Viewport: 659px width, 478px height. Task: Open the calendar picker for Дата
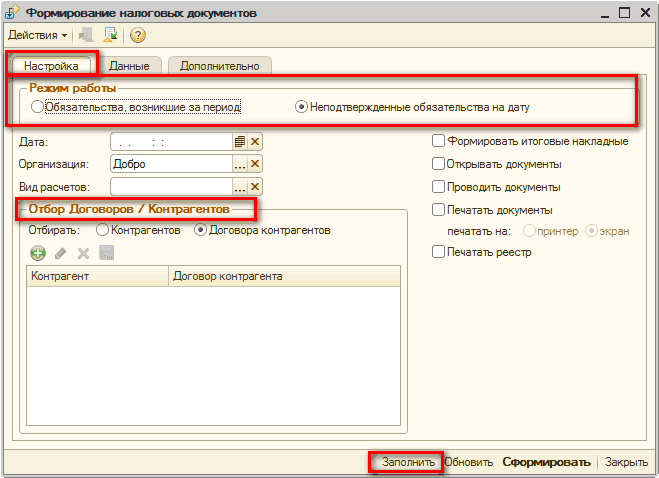click(240, 142)
